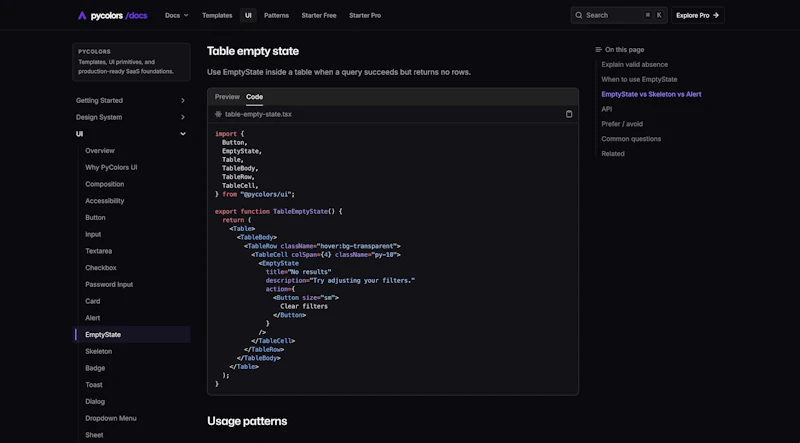Open the Password Input page
Viewport: 800px width, 443px height.
pos(109,284)
